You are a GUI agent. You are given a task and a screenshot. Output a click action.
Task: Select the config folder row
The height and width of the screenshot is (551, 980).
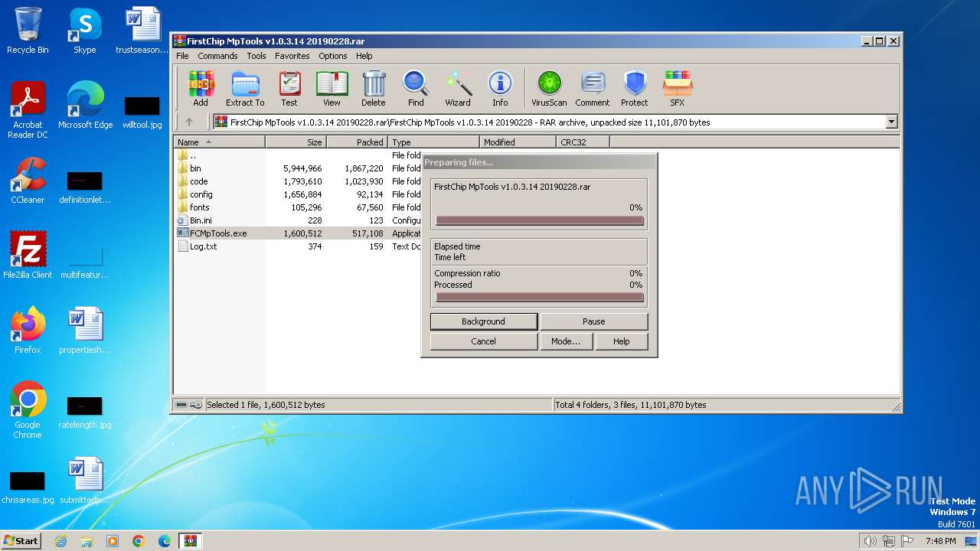298,194
